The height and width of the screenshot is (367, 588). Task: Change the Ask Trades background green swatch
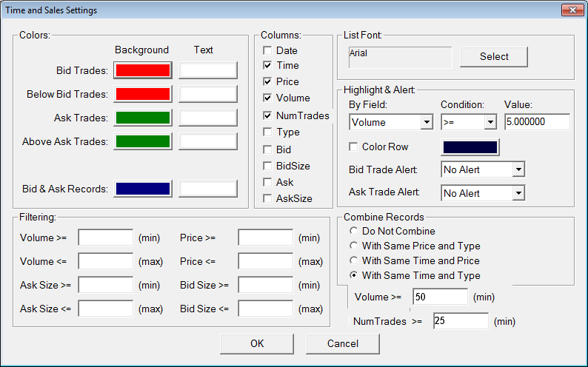pyautogui.click(x=143, y=118)
